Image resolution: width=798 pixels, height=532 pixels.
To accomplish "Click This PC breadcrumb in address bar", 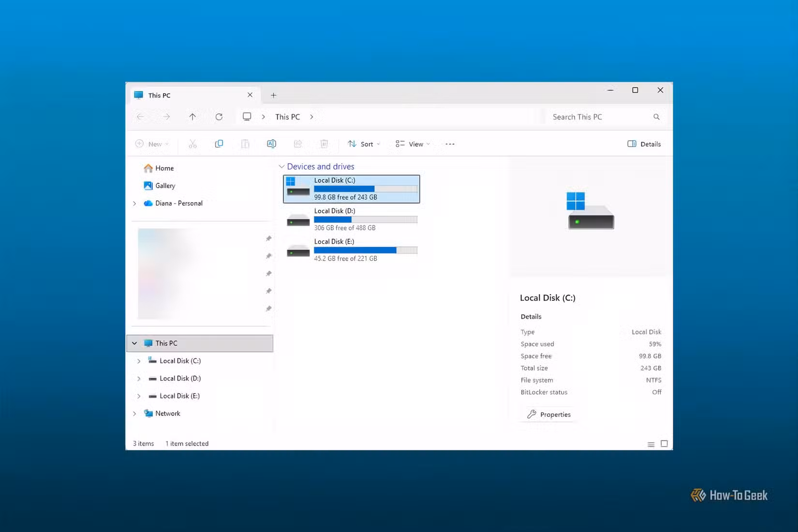I will tap(287, 117).
